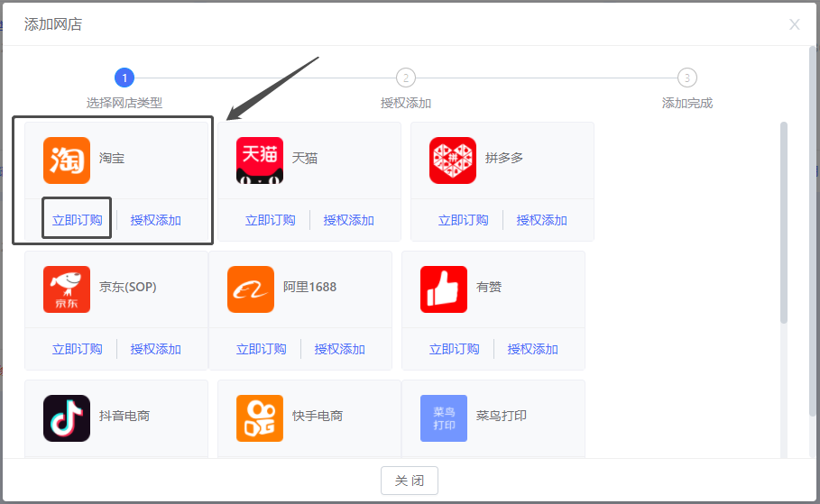Click the Kuaishou (快手电商) logo icon
This screenshot has width=820, height=504.
260,418
